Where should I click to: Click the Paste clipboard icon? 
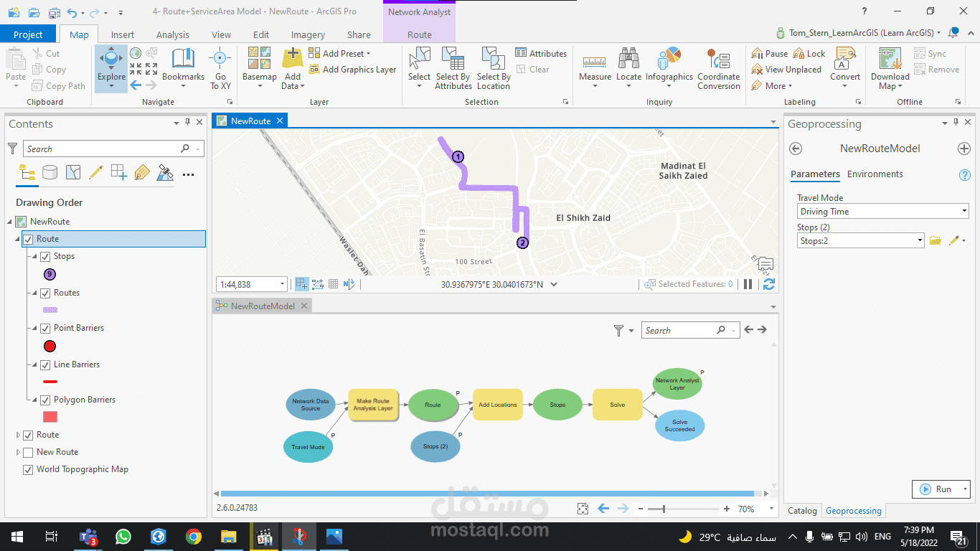point(16,60)
